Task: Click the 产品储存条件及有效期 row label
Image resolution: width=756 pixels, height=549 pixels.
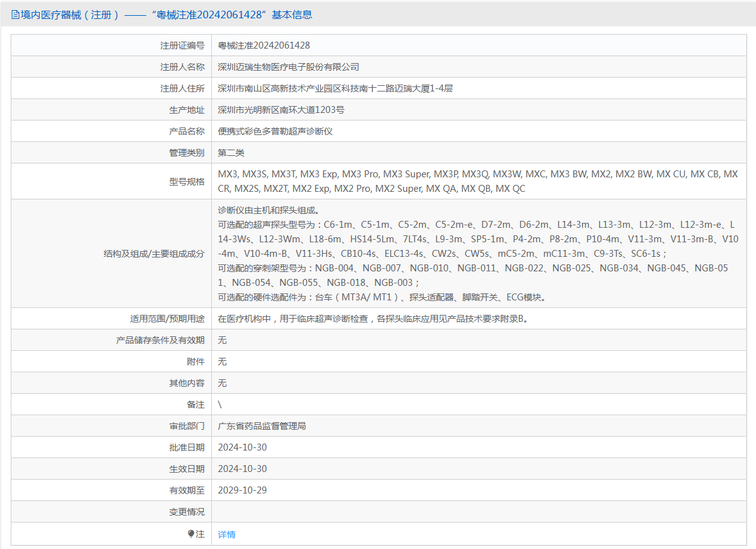Action: (x=160, y=340)
